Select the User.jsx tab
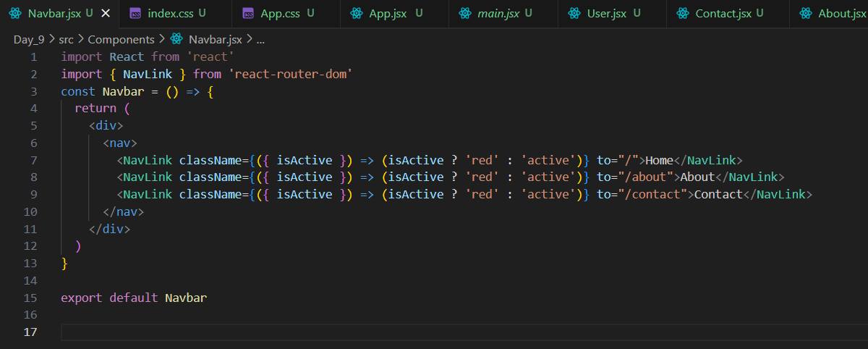 [x=612, y=13]
